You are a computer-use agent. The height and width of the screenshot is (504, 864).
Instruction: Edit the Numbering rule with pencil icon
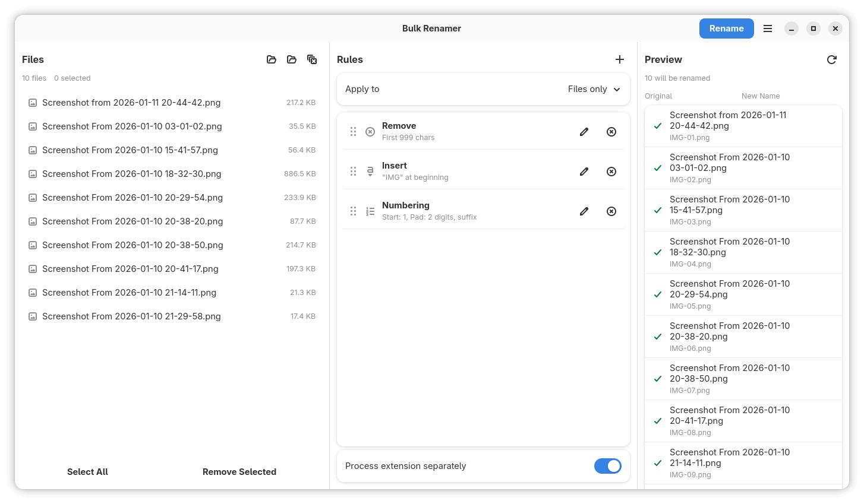[584, 211]
